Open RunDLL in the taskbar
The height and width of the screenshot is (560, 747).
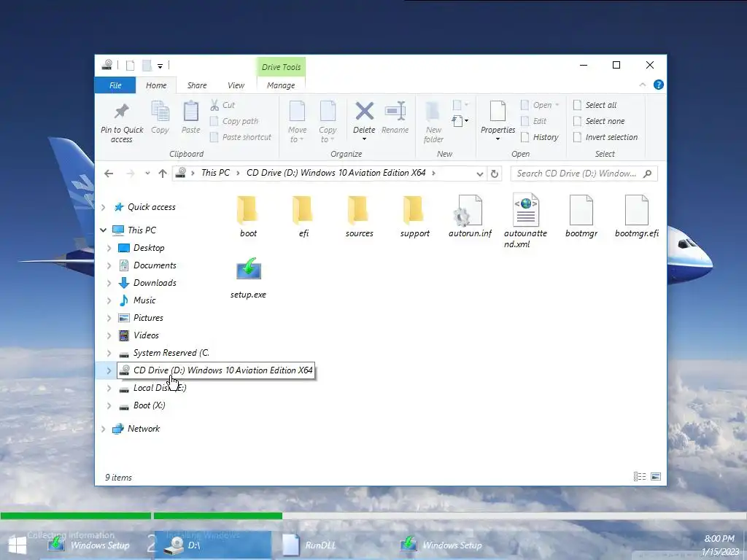pos(309,545)
